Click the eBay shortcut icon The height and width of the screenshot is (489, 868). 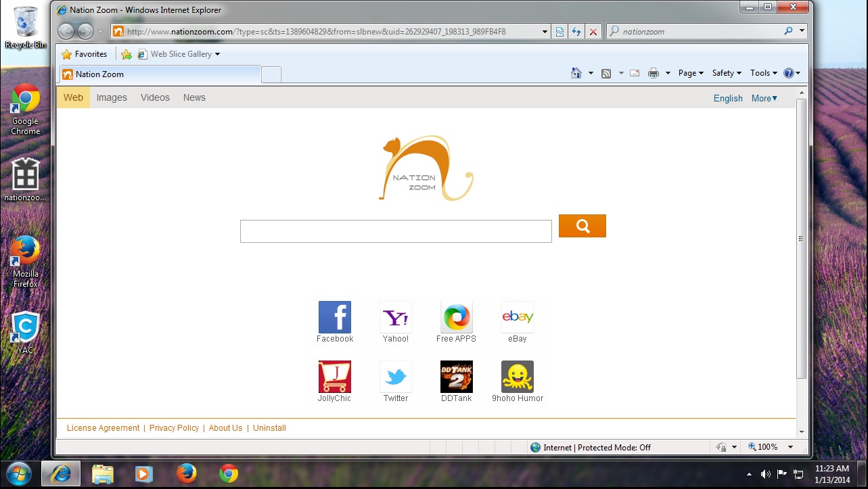click(x=518, y=317)
